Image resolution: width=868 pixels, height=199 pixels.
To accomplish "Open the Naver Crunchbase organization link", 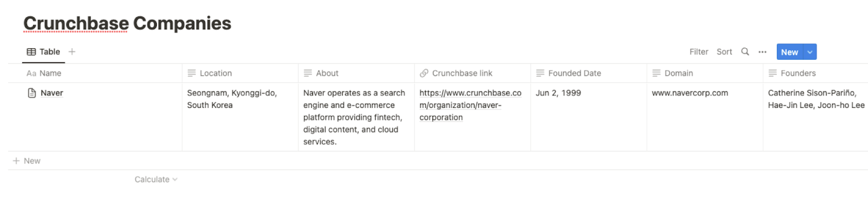I will point(470,105).
